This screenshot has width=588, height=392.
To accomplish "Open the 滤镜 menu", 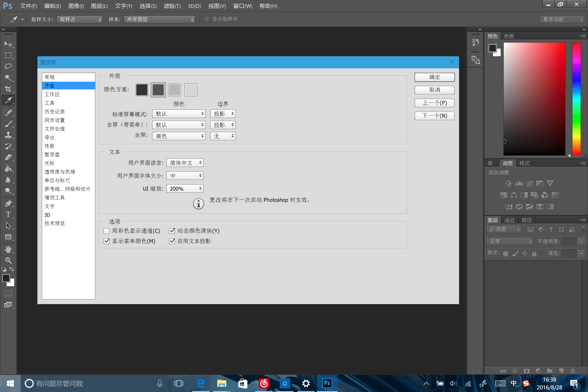I will pos(172,6).
